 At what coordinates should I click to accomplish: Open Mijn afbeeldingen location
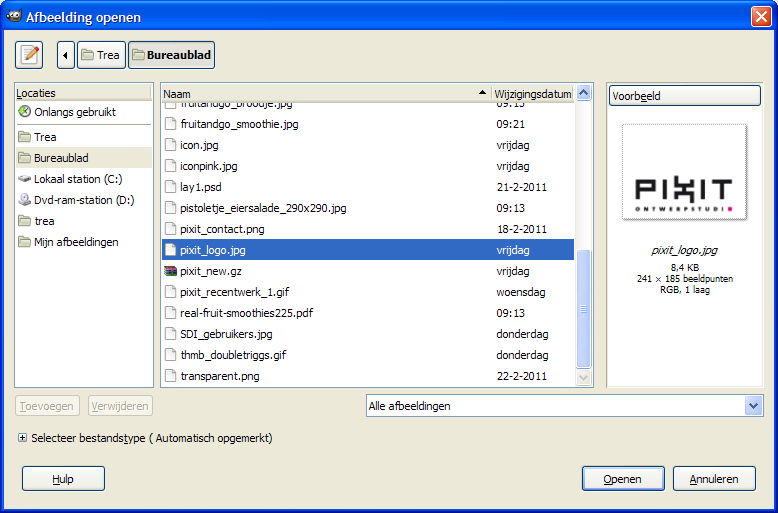[84, 242]
